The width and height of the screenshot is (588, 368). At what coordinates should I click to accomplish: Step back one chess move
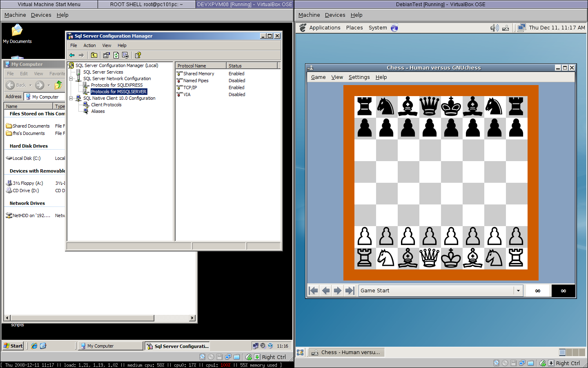326,291
